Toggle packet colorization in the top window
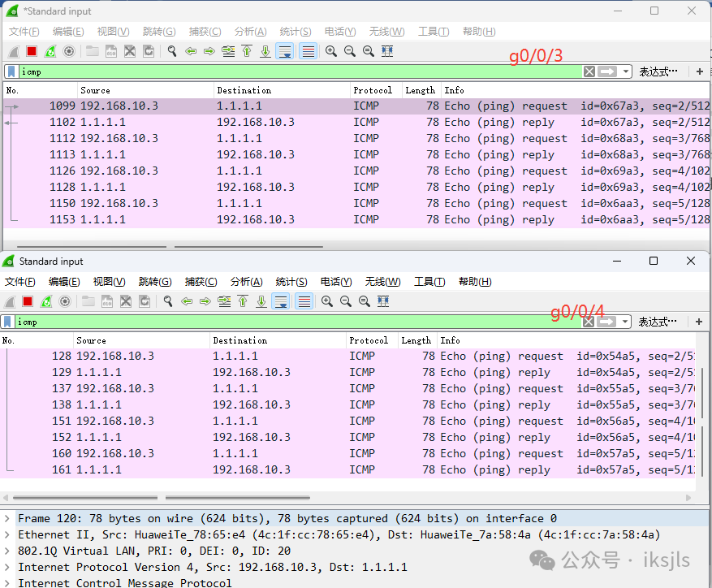Viewport: 712px width, 588px height. coord(309,51)
